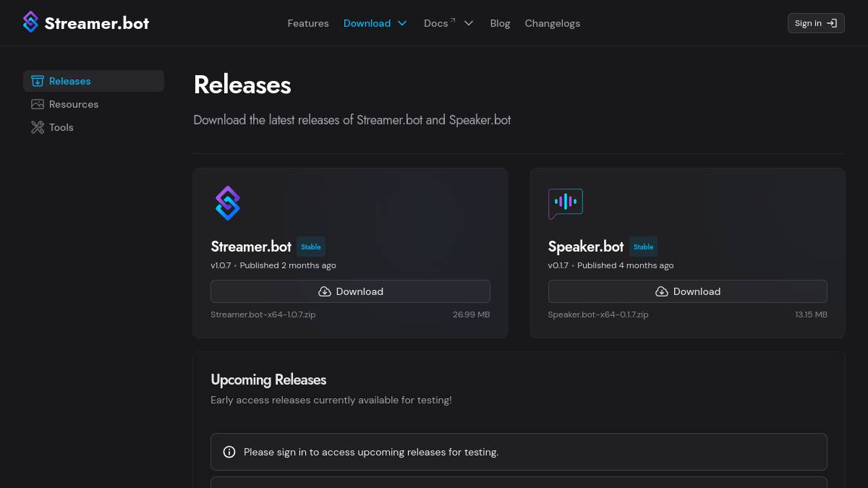Expand the Docs menu chevron
This screenshot has width=868, height=488.
pos(469,23)
